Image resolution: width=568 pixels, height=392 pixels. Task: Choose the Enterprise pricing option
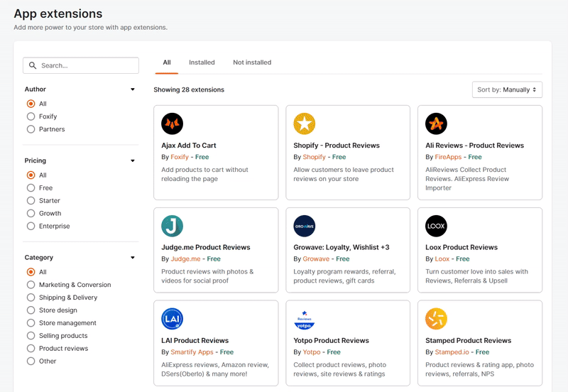(31, 226)
